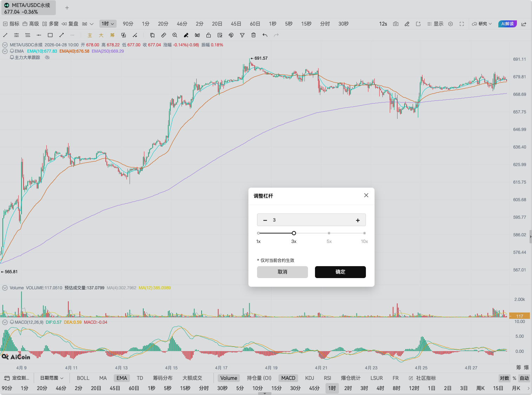This screenshot has height=395, width=532.
Task: Collapse the MACD indicator panel
Action: click(5, 322)
